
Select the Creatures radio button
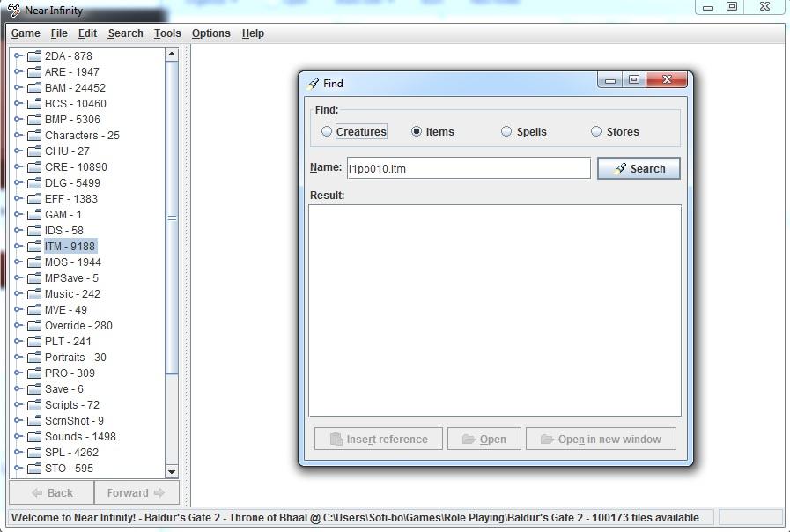click(327, 131)
